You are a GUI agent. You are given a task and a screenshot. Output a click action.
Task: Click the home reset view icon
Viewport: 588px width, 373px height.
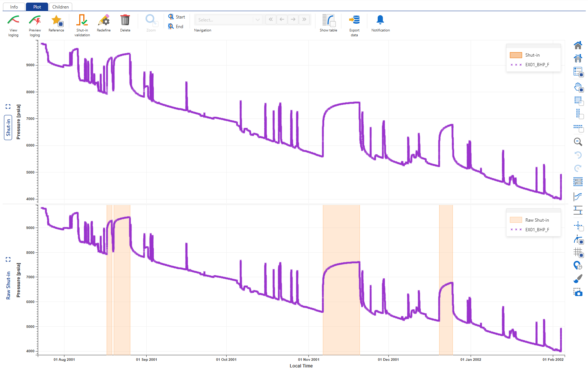578,46
